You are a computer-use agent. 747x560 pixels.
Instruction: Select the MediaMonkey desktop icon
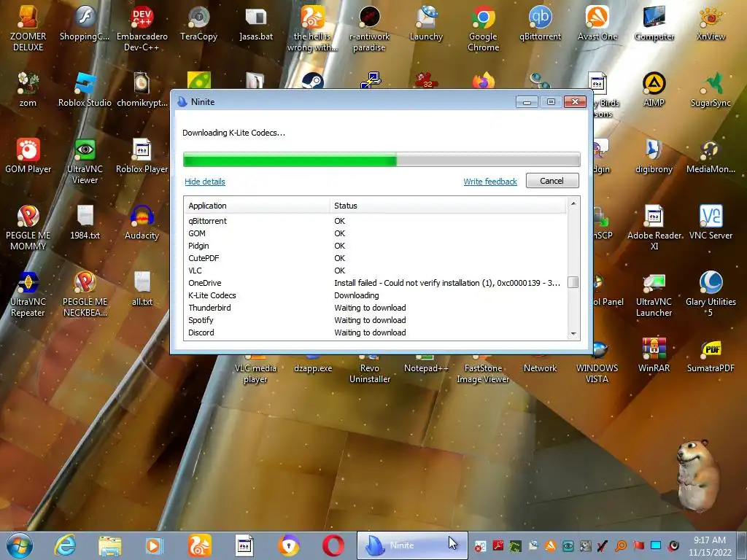pos(711,156)
